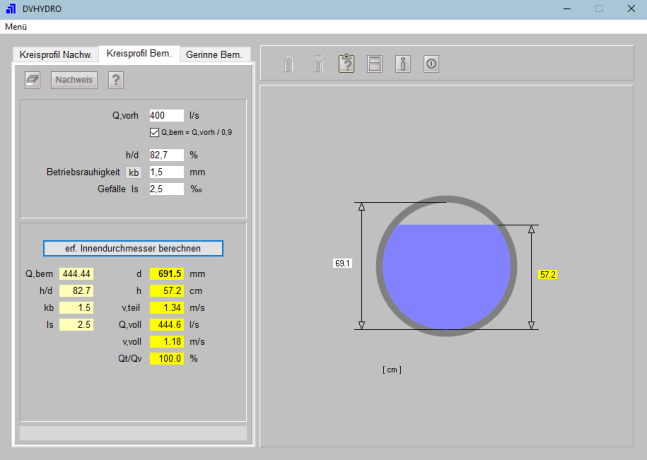Click the clipboard with question mark icon
The image size is (647, 460).
[347, 64]
